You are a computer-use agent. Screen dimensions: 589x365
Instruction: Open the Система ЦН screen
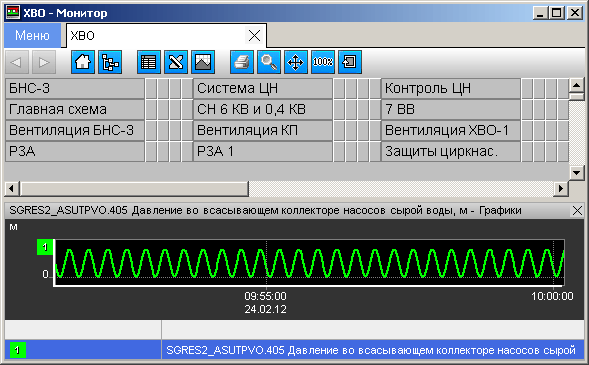(263, 88)
